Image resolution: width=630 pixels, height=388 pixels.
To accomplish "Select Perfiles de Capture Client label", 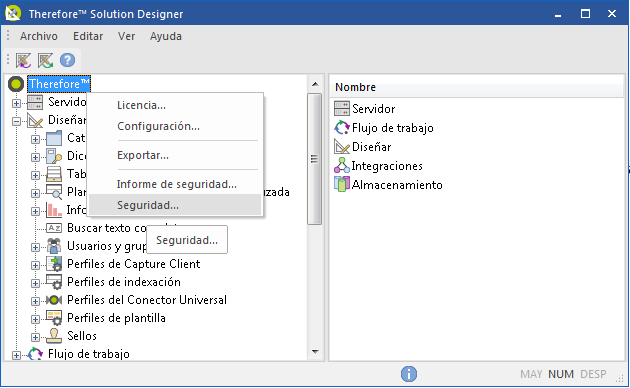I will click(133, 264).
